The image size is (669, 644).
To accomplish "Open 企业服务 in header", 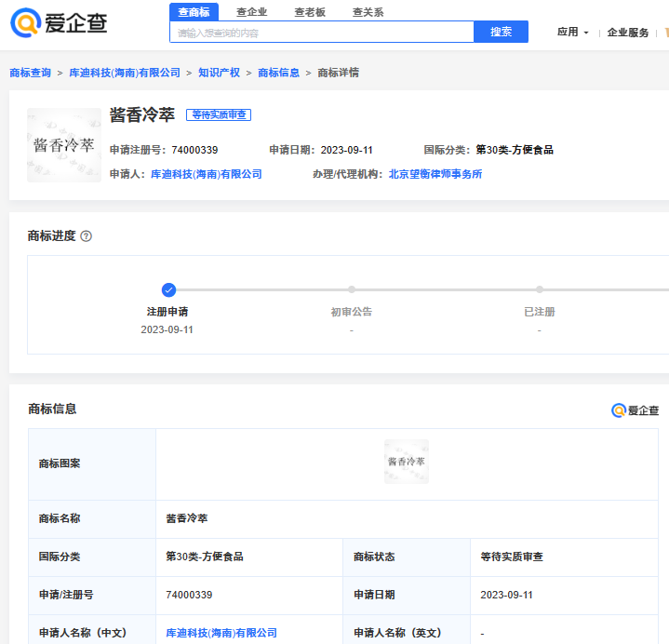I will tap(628, 33).
